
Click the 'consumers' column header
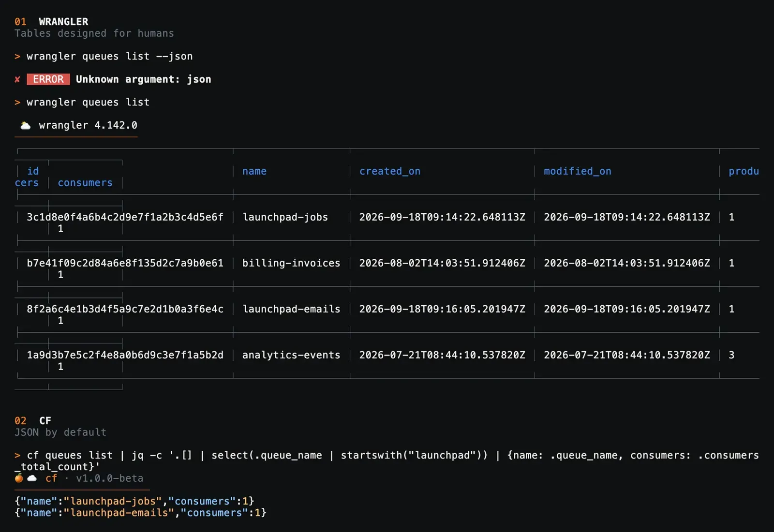(85, 183)
